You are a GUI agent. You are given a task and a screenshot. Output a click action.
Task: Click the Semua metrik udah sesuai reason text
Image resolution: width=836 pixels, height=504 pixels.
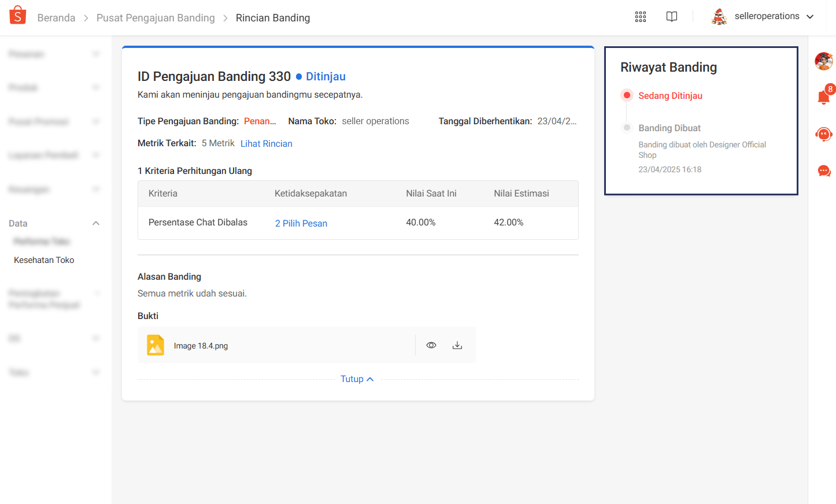[x=192, y=293]
